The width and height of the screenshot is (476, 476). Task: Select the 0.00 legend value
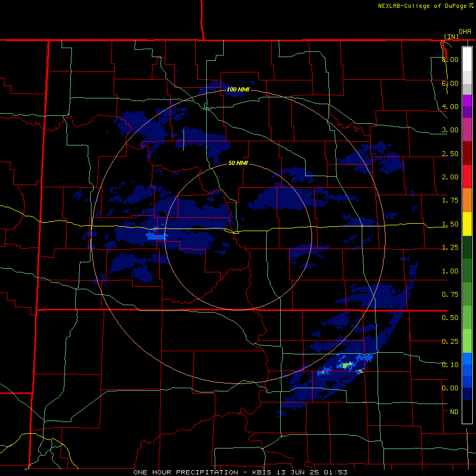tap(450, 388)
